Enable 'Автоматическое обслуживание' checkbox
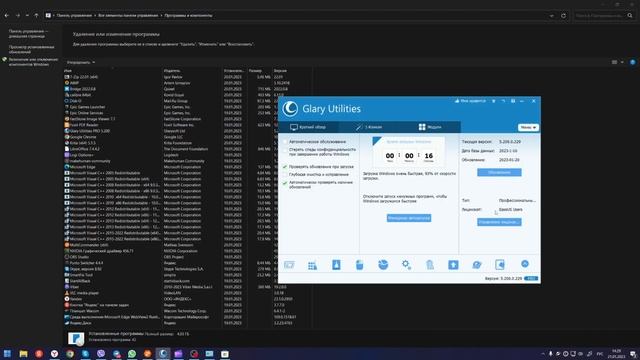 (x=285, y=142)
